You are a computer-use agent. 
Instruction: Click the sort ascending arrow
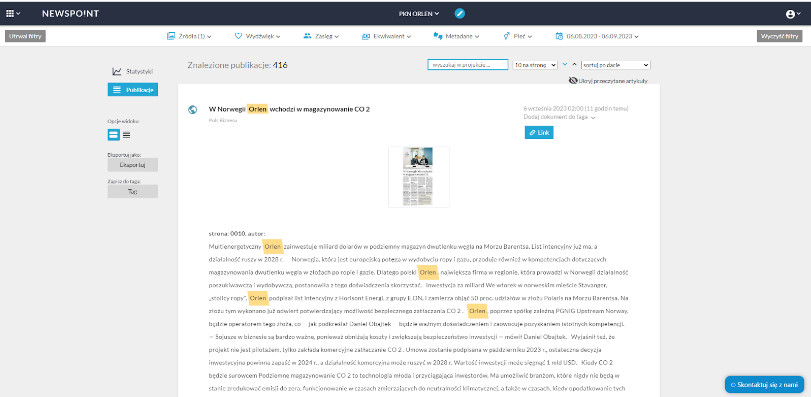click(x=574, y=65)
